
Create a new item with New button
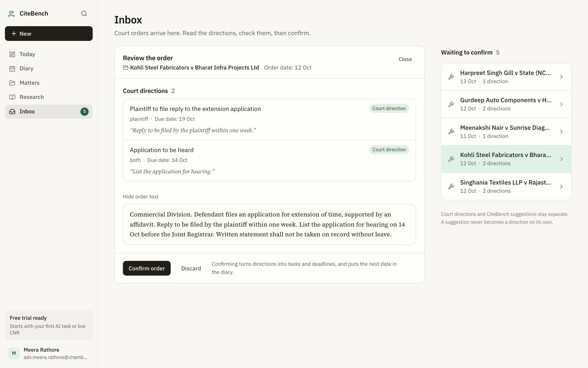49,34
